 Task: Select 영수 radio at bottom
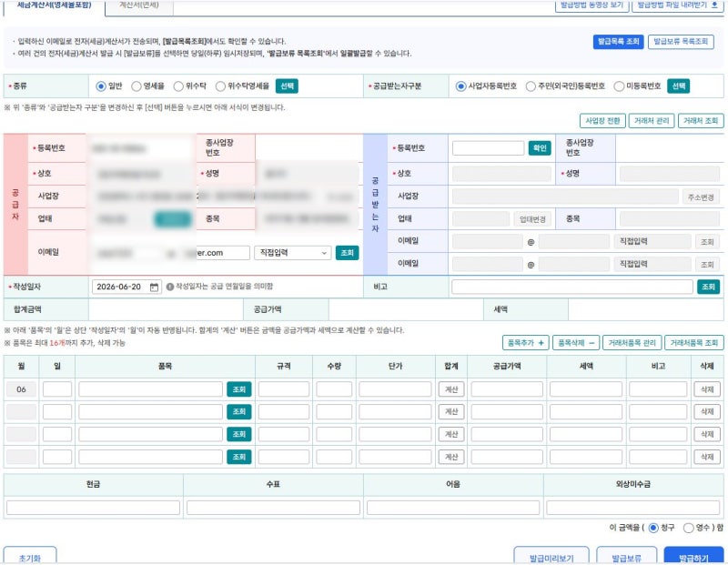click(689, 528)
